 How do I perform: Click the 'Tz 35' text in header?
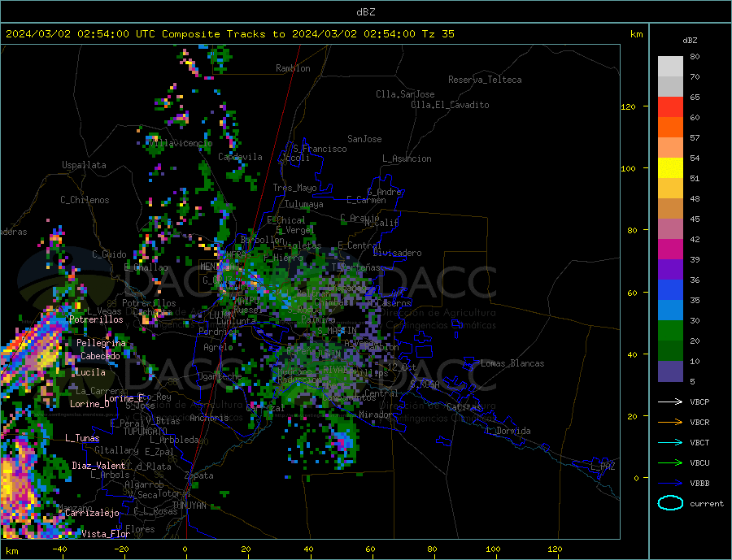(x=438, y=34)
